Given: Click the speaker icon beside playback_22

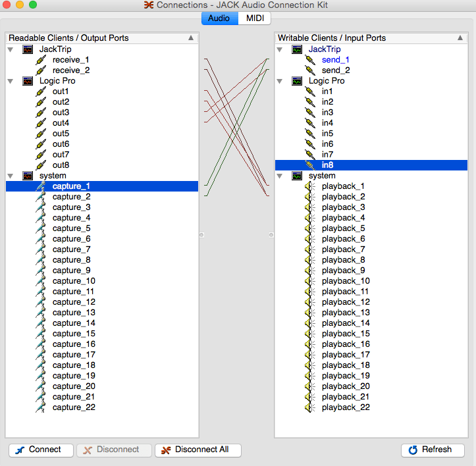Looking at the screenshot, I should point(309,407).
